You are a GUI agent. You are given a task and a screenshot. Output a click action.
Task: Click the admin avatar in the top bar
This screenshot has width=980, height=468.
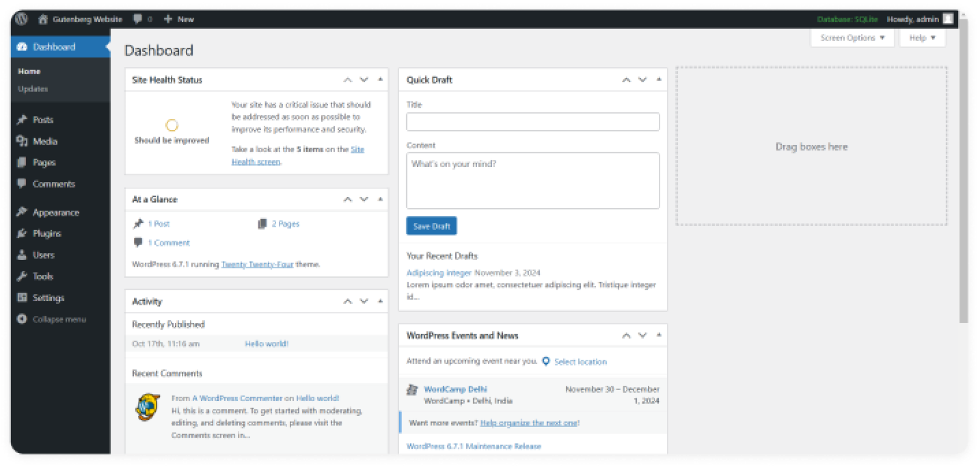click(948, 19)
